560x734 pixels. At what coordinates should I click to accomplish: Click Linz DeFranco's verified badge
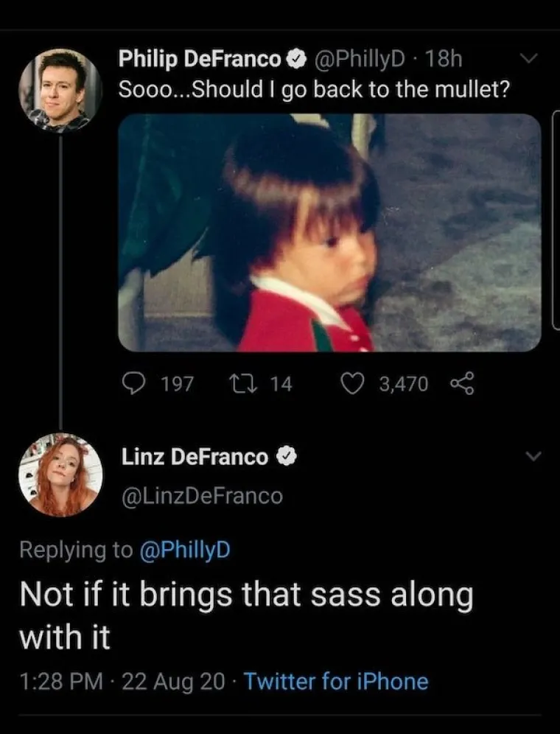click(x=285, y=458)
